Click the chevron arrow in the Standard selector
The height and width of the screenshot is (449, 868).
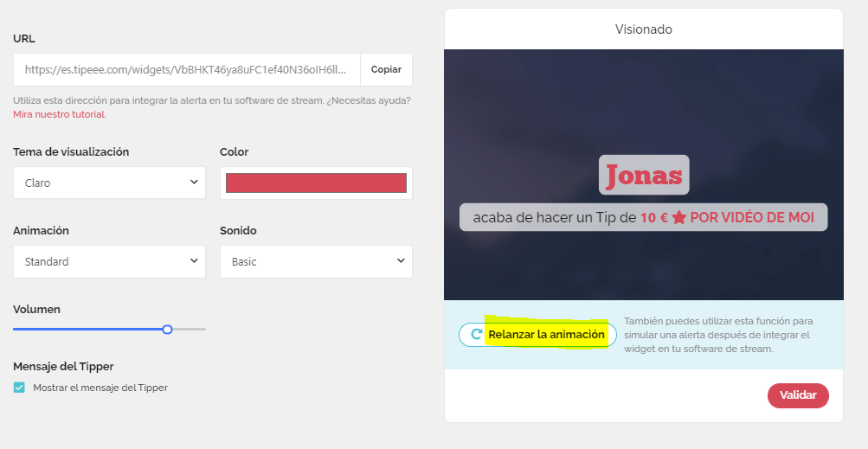tap(193, 261)
